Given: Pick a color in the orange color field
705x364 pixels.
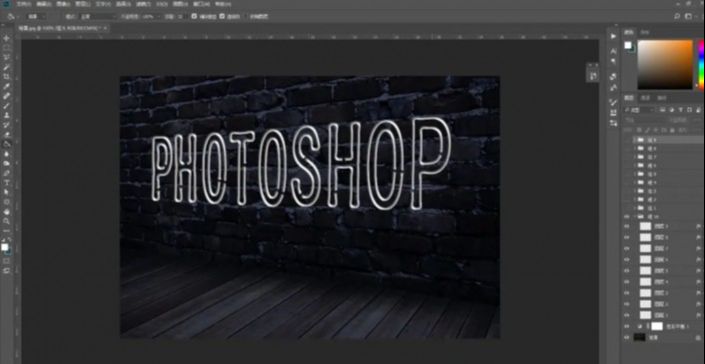Looking at the screenshot, I should coord(665,65).
